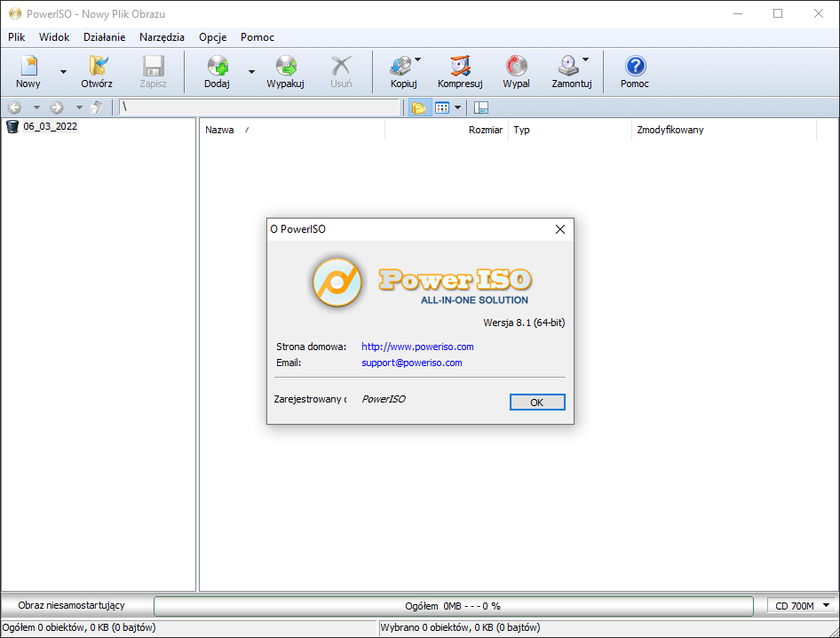
Task: Open the Narzędzia menu
Action: tap(162, 37)
